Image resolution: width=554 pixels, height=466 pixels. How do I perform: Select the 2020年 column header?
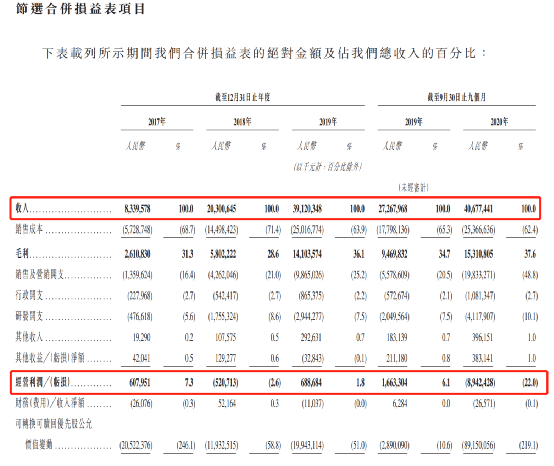(x=499, y=122)
